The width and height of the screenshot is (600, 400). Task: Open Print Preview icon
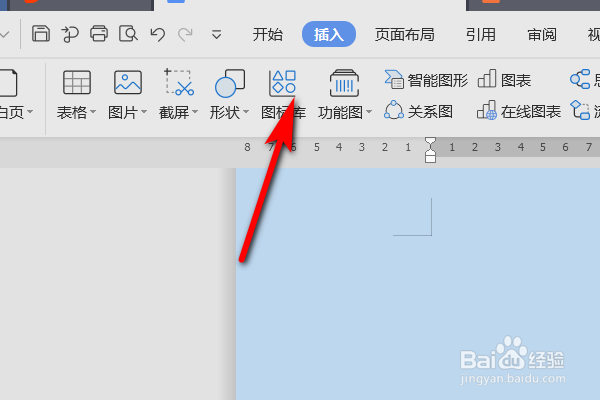coord(128,34)
